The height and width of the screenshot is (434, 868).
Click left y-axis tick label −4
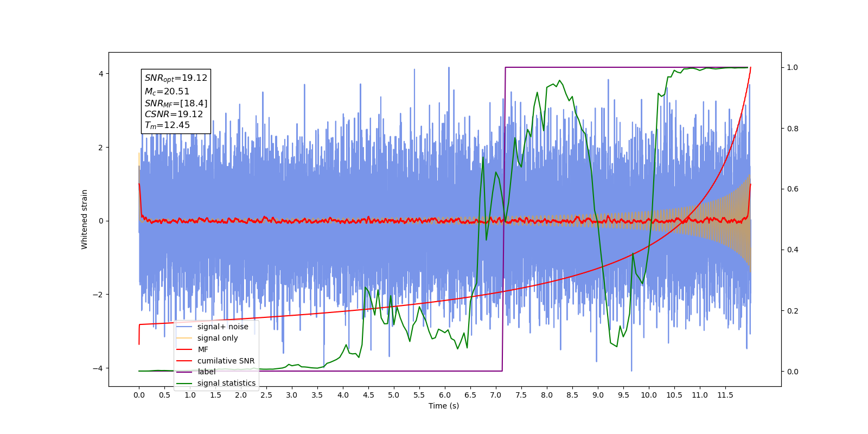pyautogui.click(x=97, y=368)
